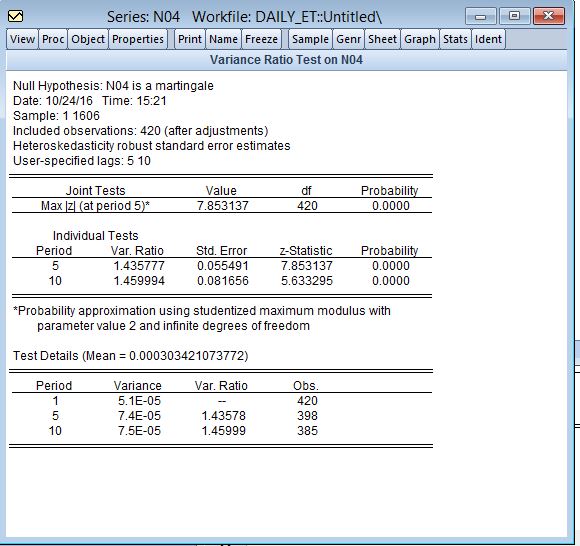This screenshot has height=546, width=580.
Task: Change the Sample range
Action: [x=310, y=39]
